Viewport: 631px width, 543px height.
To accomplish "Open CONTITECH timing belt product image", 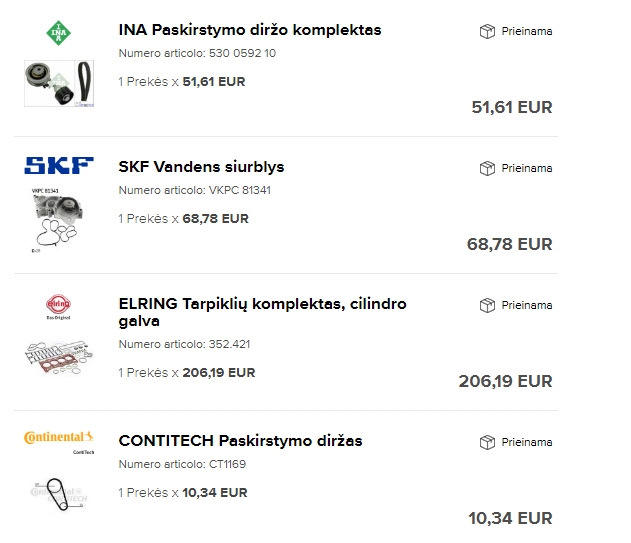I will pos(58,492).
